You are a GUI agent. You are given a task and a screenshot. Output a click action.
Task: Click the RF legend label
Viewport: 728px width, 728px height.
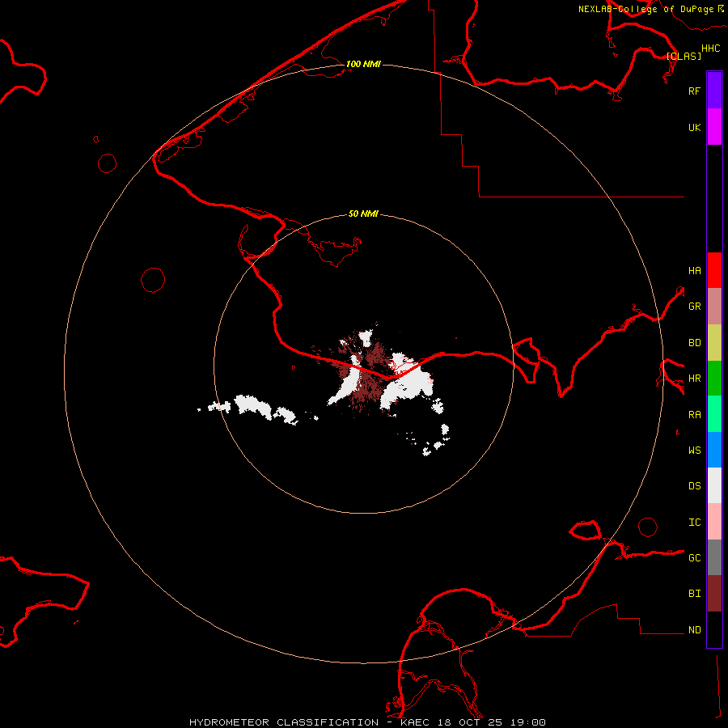pos(694,91)
